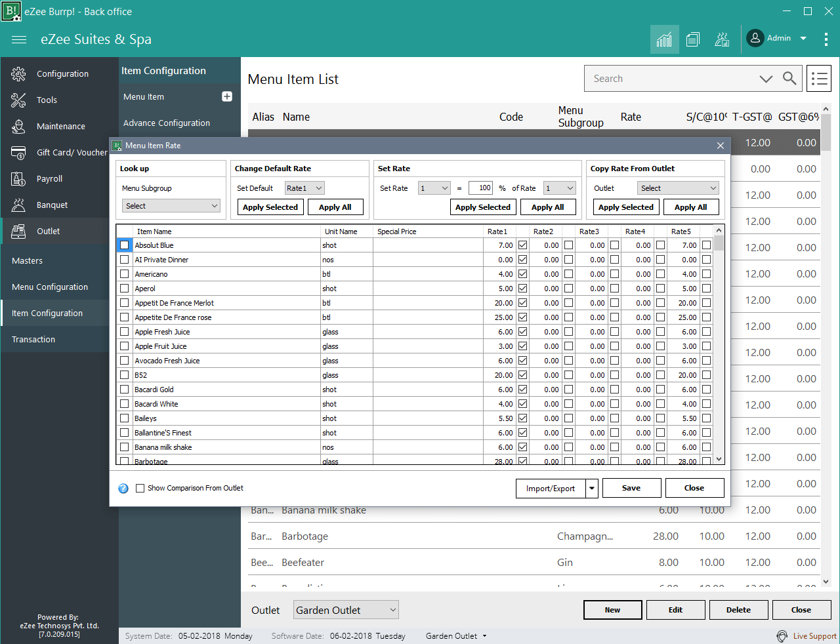
Task: Expand the Menu Subgroup Select dropdown
Action: [x=171, y=206]
